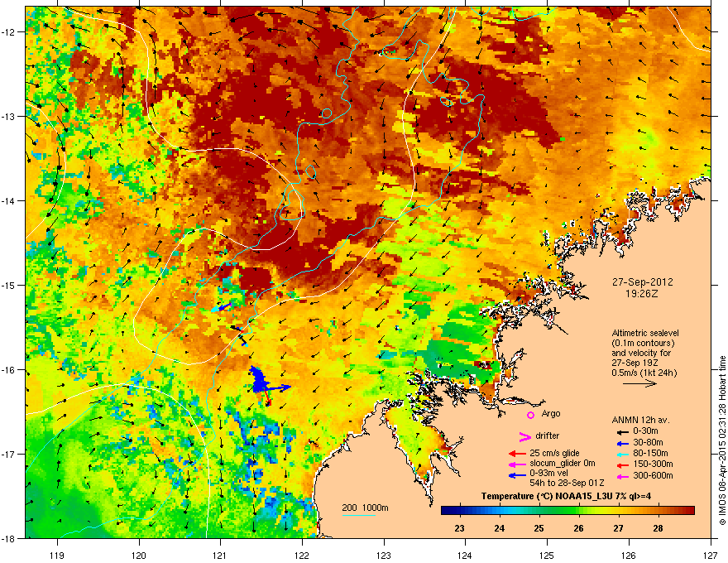Click colorbar tick label 26

(578, 528)
